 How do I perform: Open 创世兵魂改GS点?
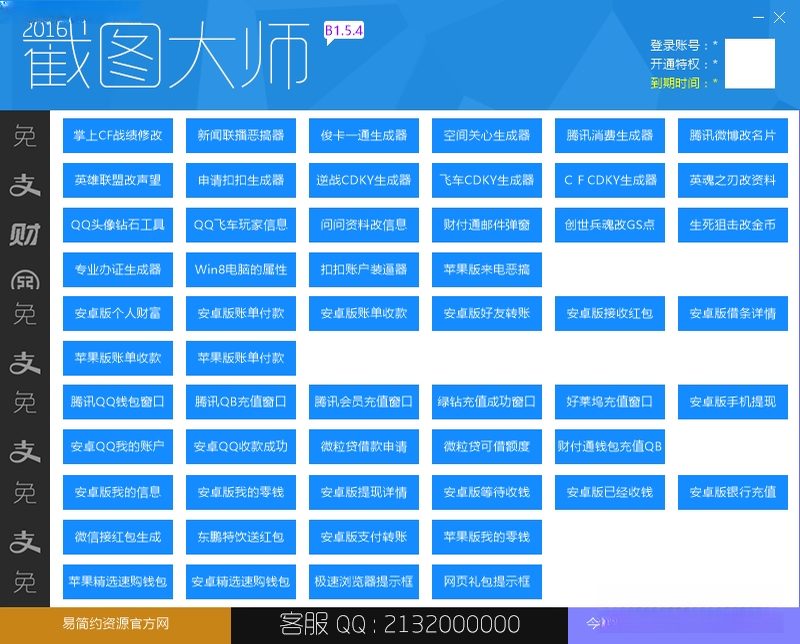click(x=610, y=225)
